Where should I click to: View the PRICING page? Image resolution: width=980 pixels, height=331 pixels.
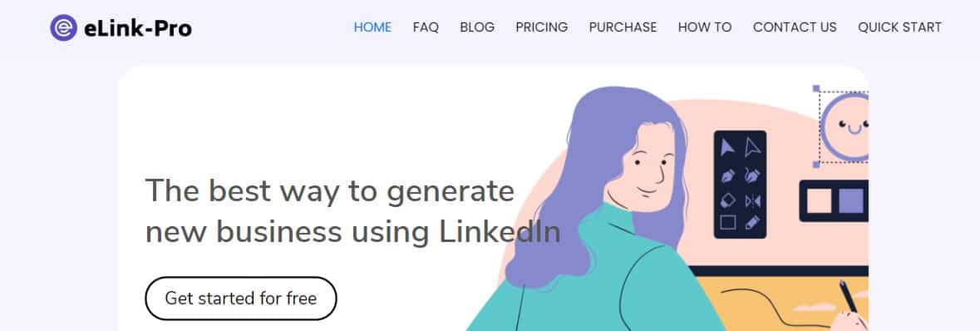(x=541, y=27)
